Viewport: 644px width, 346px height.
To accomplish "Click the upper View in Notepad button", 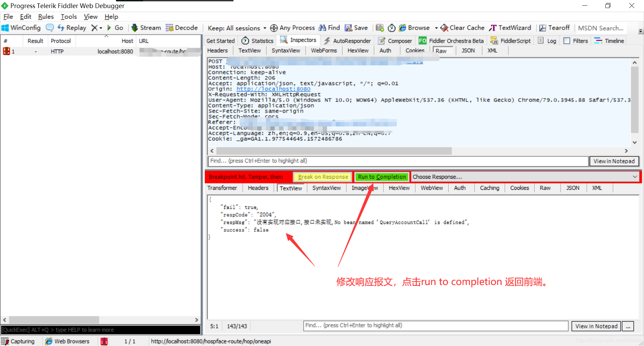I will pyautogui.click(x=614, y=161).
